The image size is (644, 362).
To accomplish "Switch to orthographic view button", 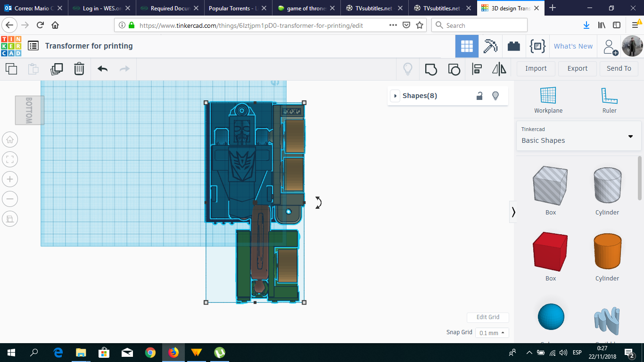I will click(x=10, y=219).
